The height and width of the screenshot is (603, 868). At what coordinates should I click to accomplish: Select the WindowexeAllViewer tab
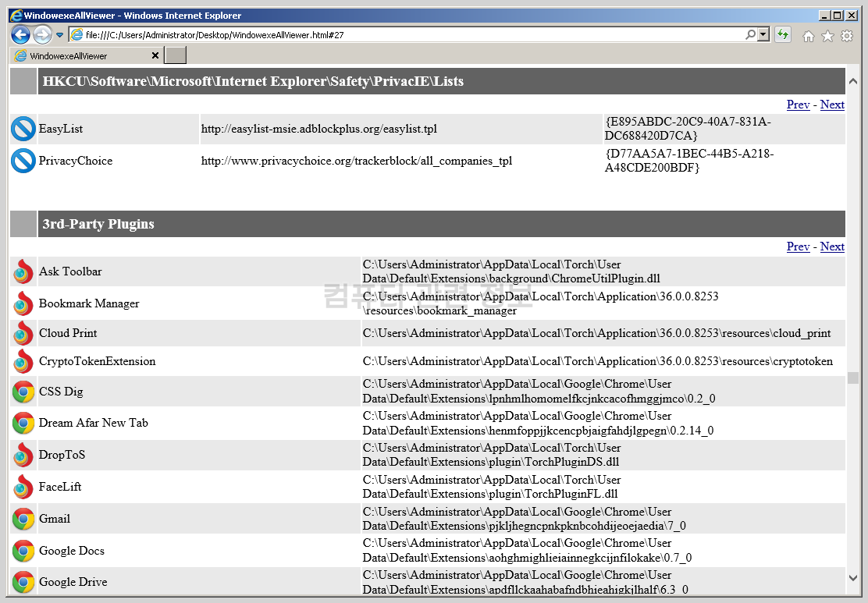point(87,55)
